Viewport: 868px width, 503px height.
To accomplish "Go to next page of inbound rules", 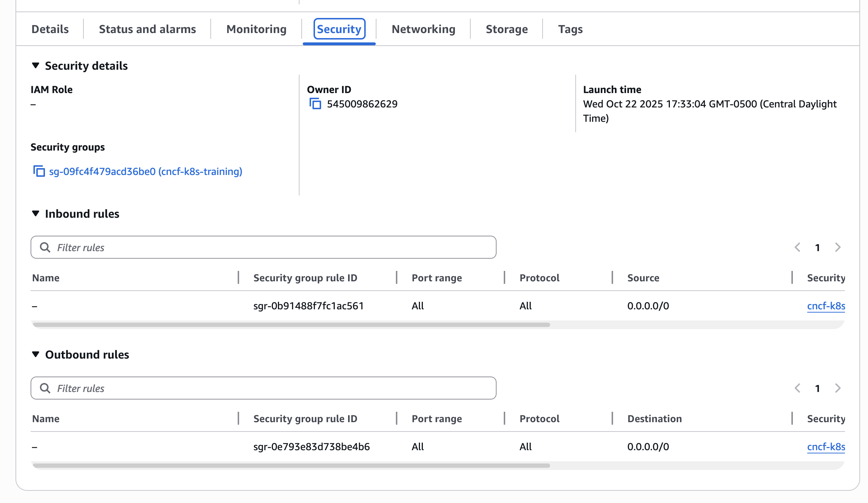I will point(838,247).
